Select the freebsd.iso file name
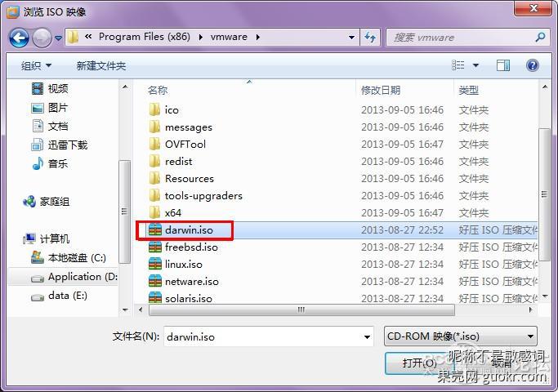558x392 pixels. (191, 247)
